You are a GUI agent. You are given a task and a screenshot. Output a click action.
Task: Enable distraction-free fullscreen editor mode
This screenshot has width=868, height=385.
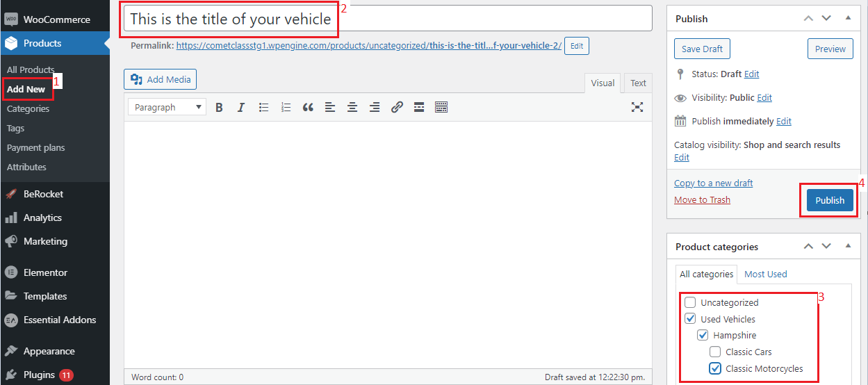click(637, 107)
